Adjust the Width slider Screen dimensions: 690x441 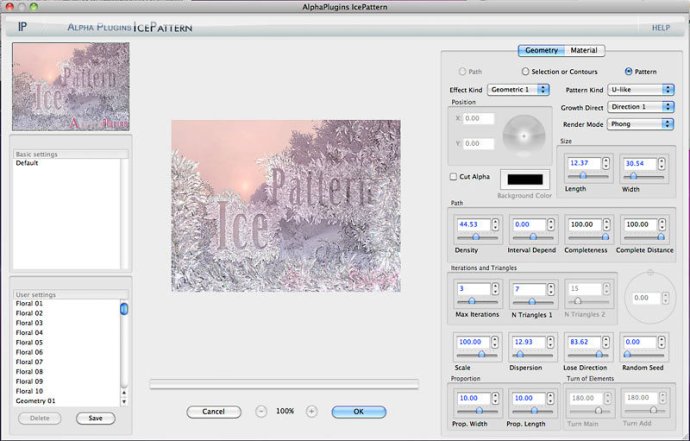633,176
